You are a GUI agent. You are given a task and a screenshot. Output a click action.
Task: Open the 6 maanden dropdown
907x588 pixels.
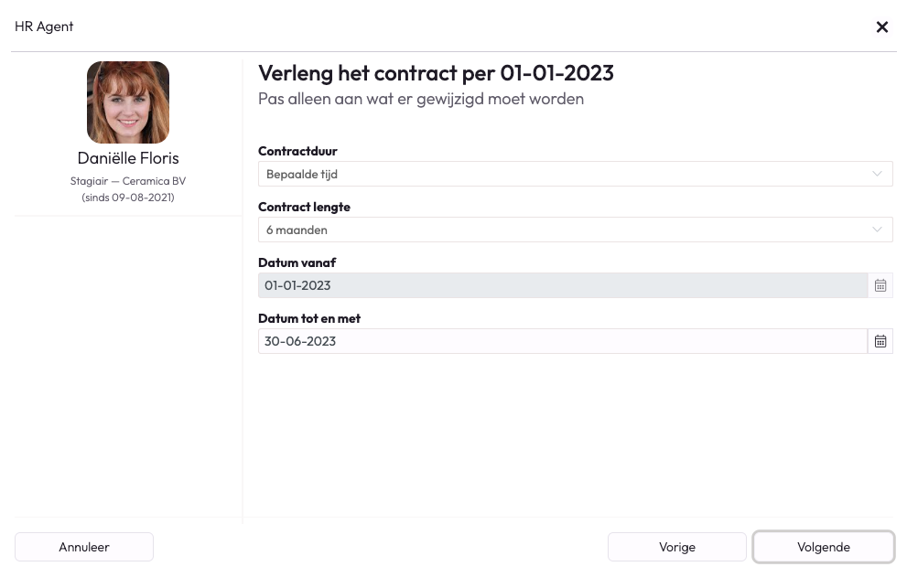click(x=575, y=230)
